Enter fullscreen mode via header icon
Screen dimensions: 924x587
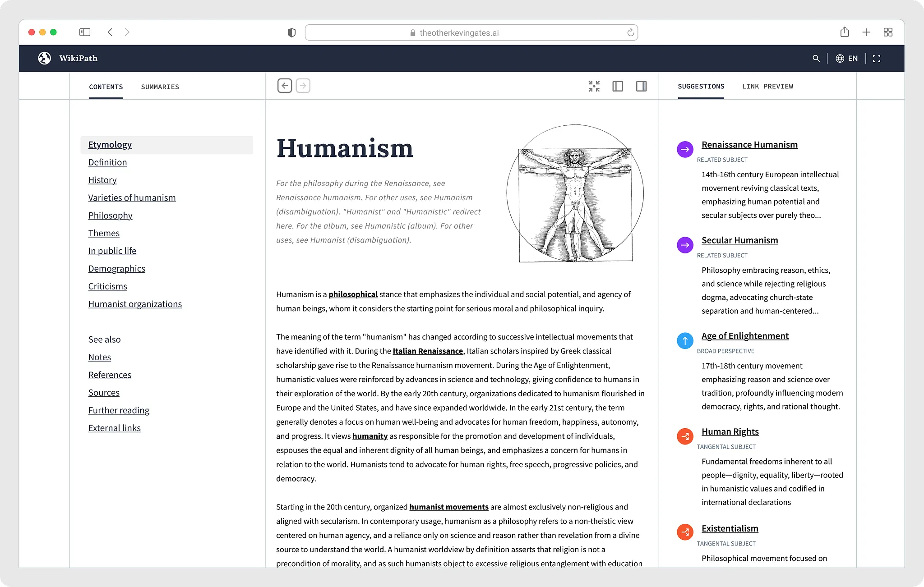[x=876, y=59]
